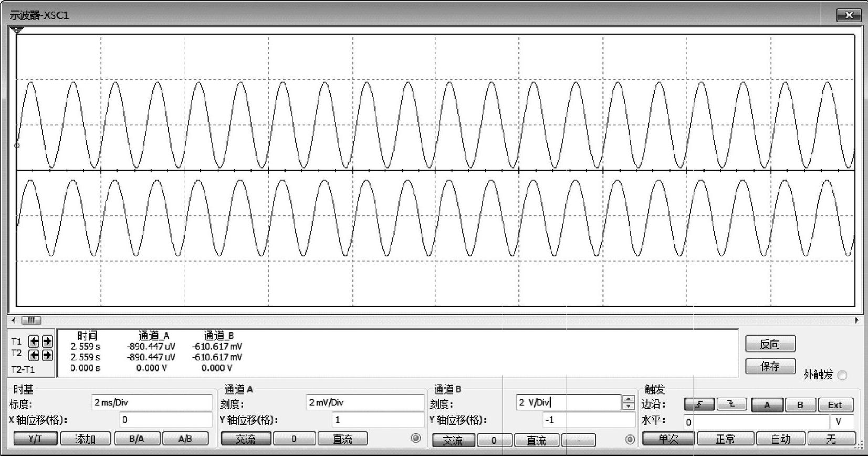Close the 示波器-XSC1 oscilloscope window
The height and width of the screenshot is (456, 868).
pyautogui.click(x=849, y=15)
